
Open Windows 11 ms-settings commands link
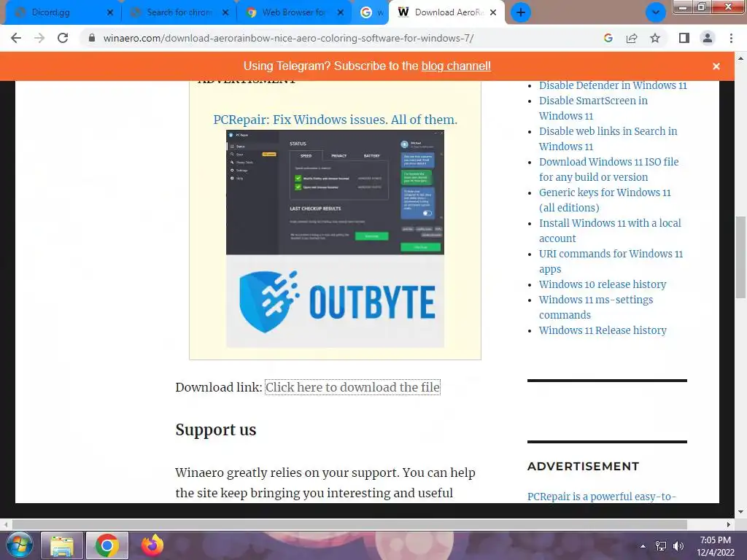(596, 307)
